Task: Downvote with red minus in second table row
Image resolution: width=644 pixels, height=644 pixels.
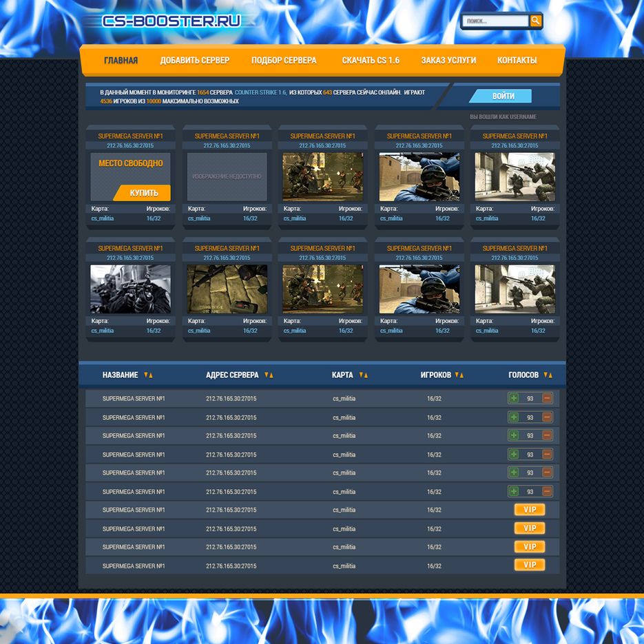Action: tap(547, 417)
